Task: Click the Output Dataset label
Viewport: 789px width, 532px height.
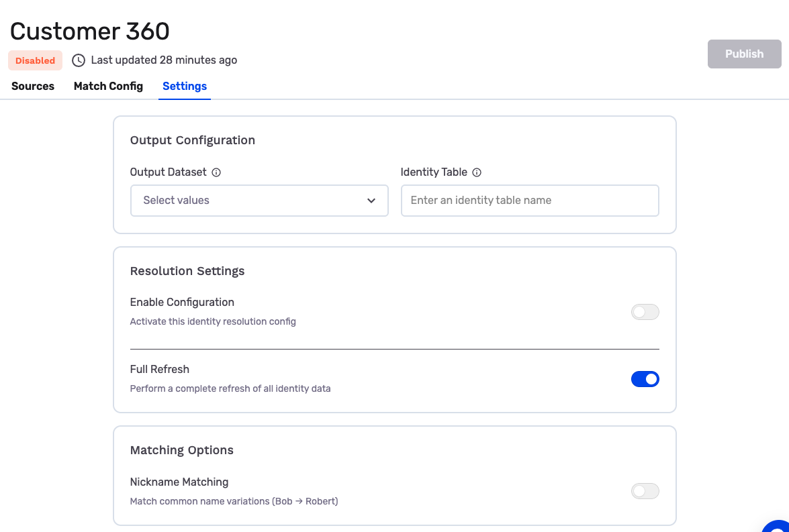Action: [x=168, y=172]
